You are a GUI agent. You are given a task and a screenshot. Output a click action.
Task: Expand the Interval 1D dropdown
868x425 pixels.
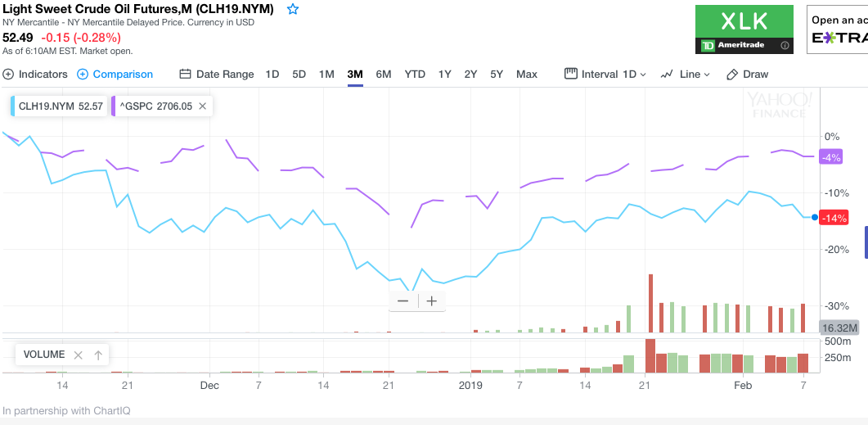click(x=605, y=75)
